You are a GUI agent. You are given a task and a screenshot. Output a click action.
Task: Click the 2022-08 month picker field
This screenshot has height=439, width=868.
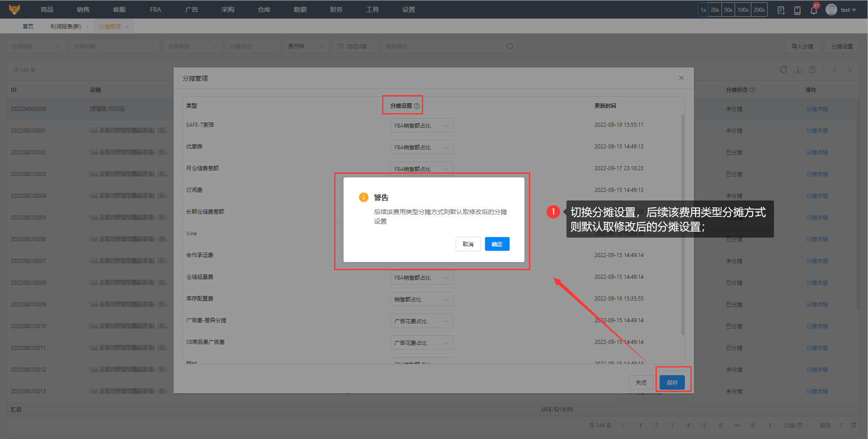[355, 46]
